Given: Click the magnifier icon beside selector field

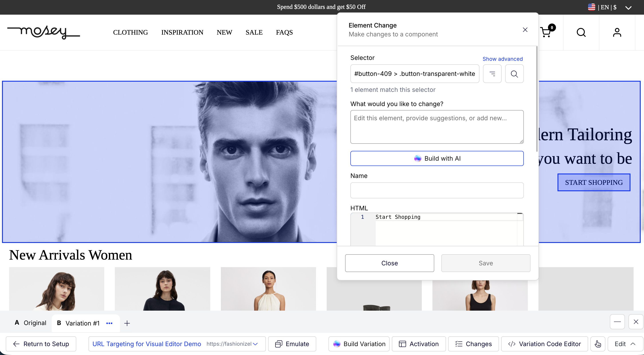Looking at the screenshot, I should coord(514,74).
